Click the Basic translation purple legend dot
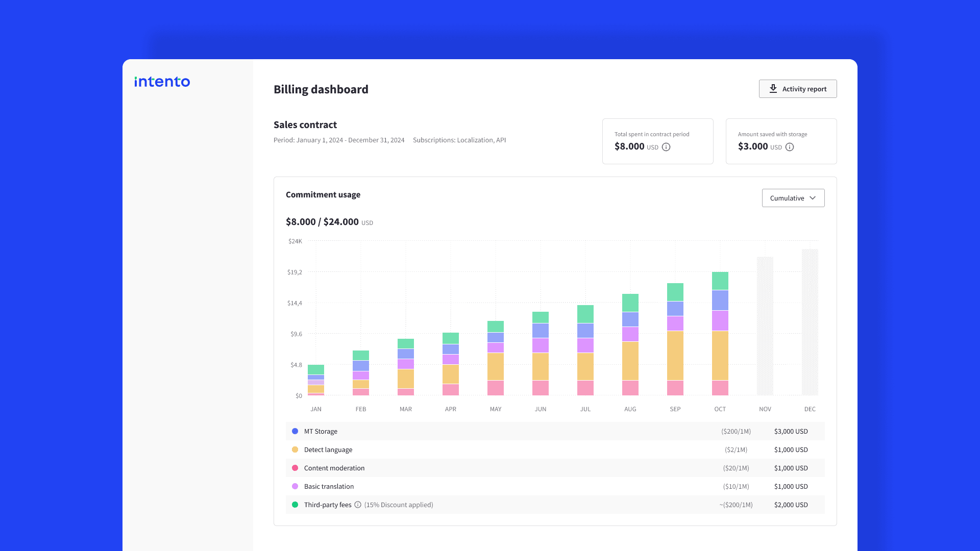The height and width of the screenshot is (551, 980). click(x=295, y=486)
